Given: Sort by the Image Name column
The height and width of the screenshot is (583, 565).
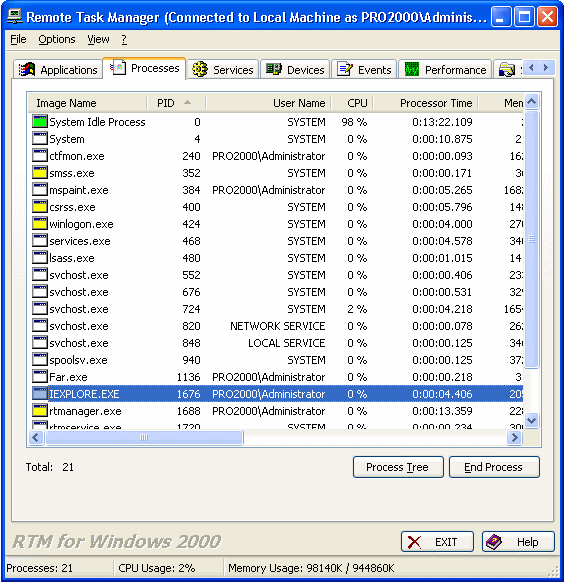Looking at the screenshot, I should tap(88, 103).
